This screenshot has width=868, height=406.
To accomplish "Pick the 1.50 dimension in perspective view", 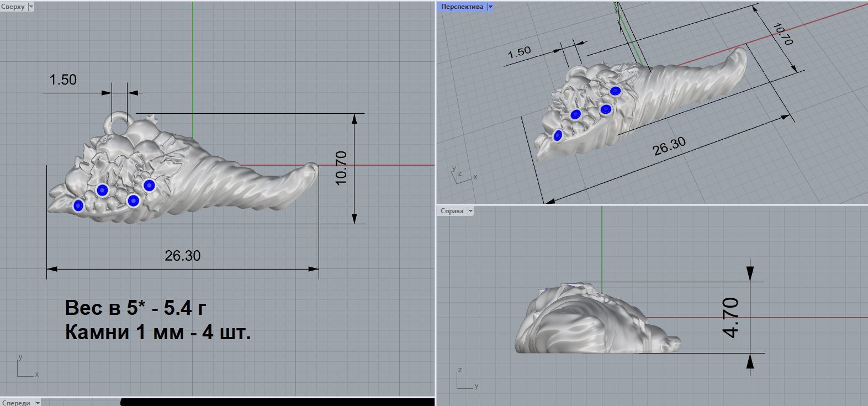I will (x=519, y=52).
